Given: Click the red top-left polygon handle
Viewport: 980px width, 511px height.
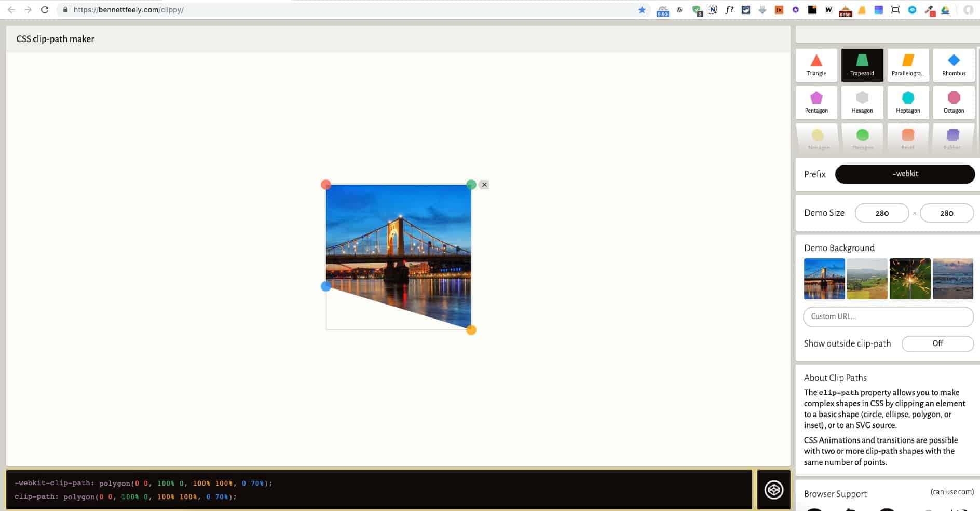Looking at the screenshot, I should point(326,185).
